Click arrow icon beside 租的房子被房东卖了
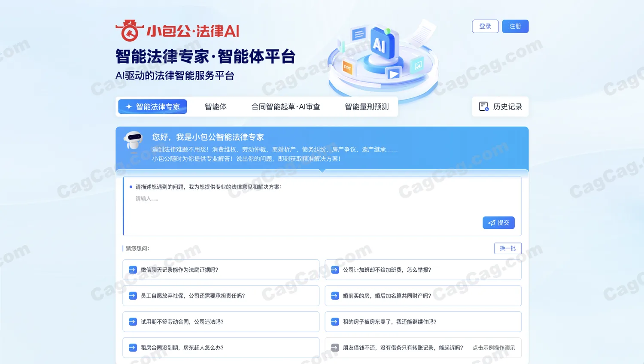 click(x=335, y=322)
